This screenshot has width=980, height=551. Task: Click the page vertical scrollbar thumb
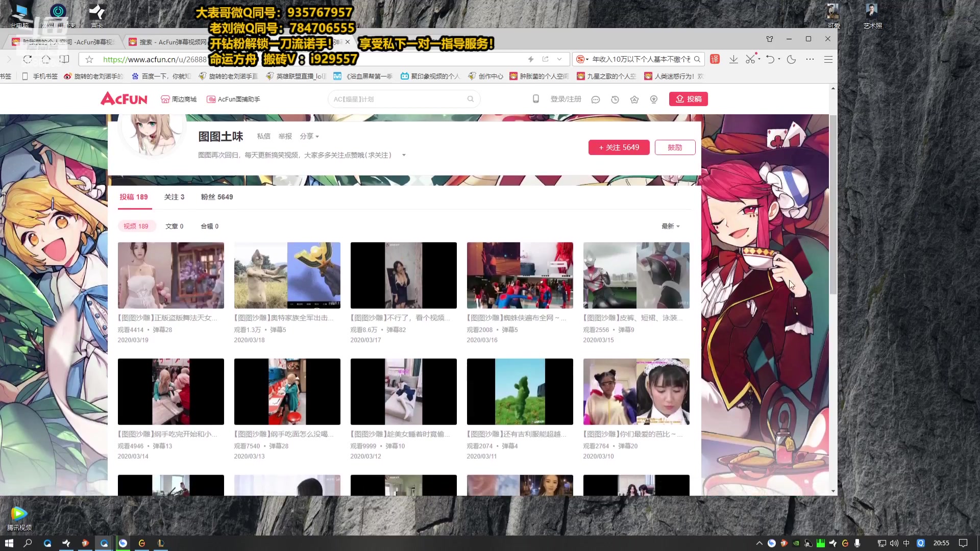coord(833,204)
